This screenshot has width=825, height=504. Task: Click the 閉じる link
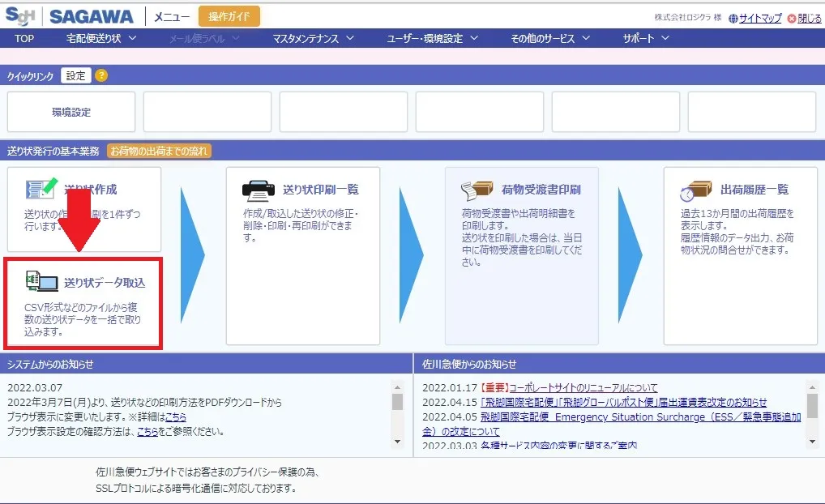pos(810,19)
